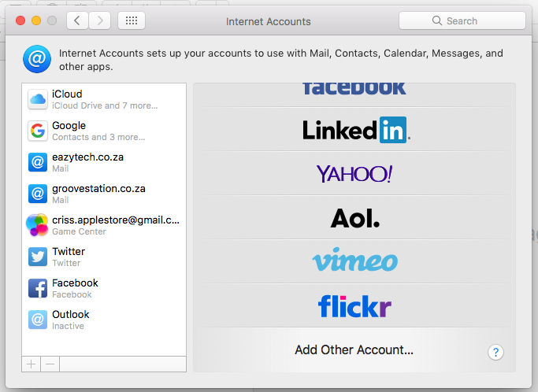The width and height of the screenshot is (538, 392).
Task: Go forward with the right arrow button
Action: pos(100,21)
